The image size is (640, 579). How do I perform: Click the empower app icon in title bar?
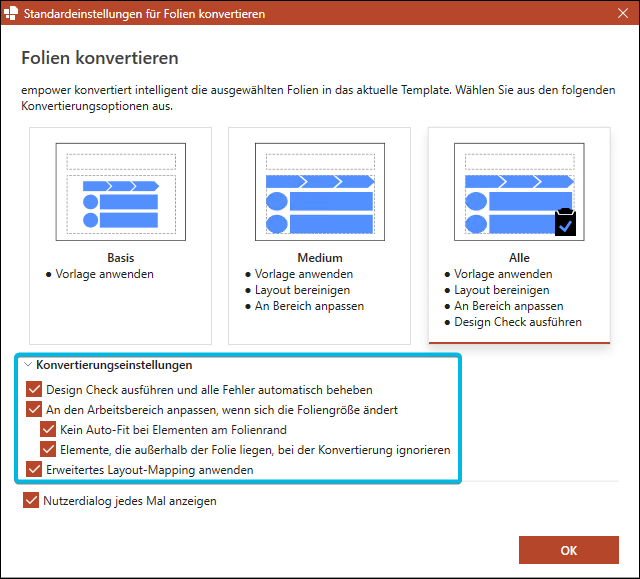(x=11, y=13)
